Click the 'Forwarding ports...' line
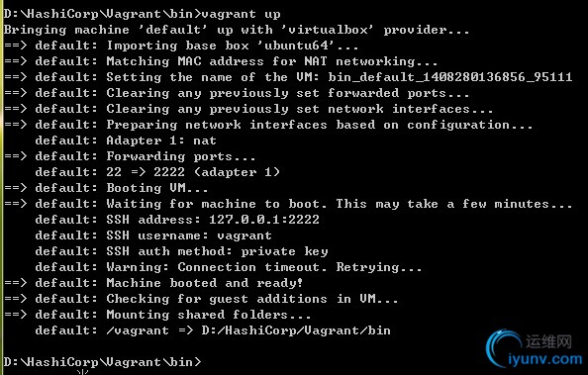This screenshot has width=588, height=375. pyautogui.click(x=130, y=156)
